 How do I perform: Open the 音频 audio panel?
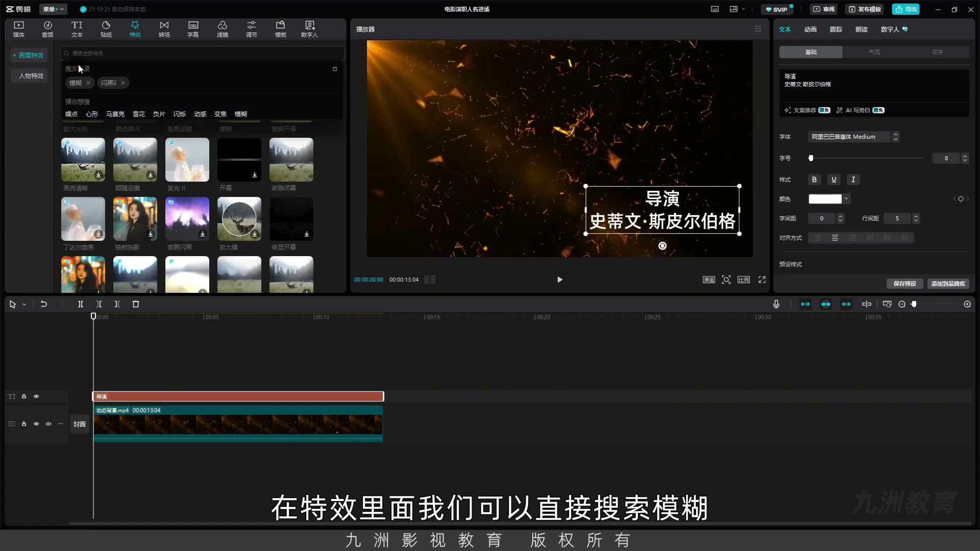coord(47,29)
